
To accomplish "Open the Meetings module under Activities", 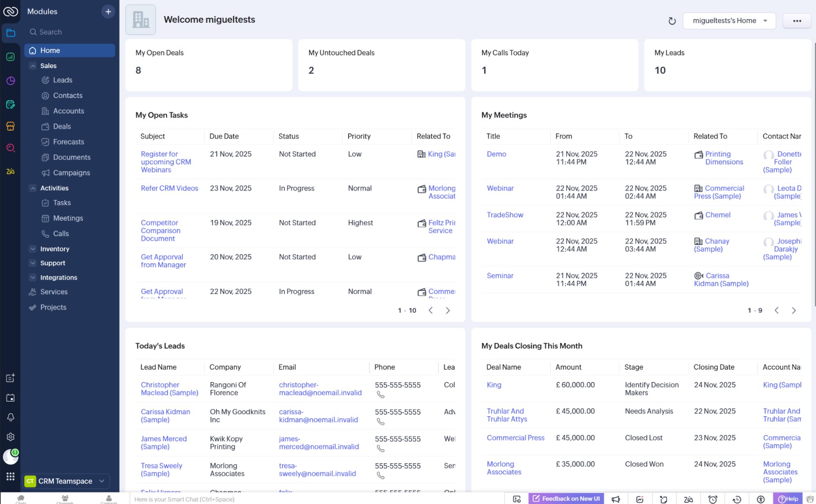I will point(68,218).
